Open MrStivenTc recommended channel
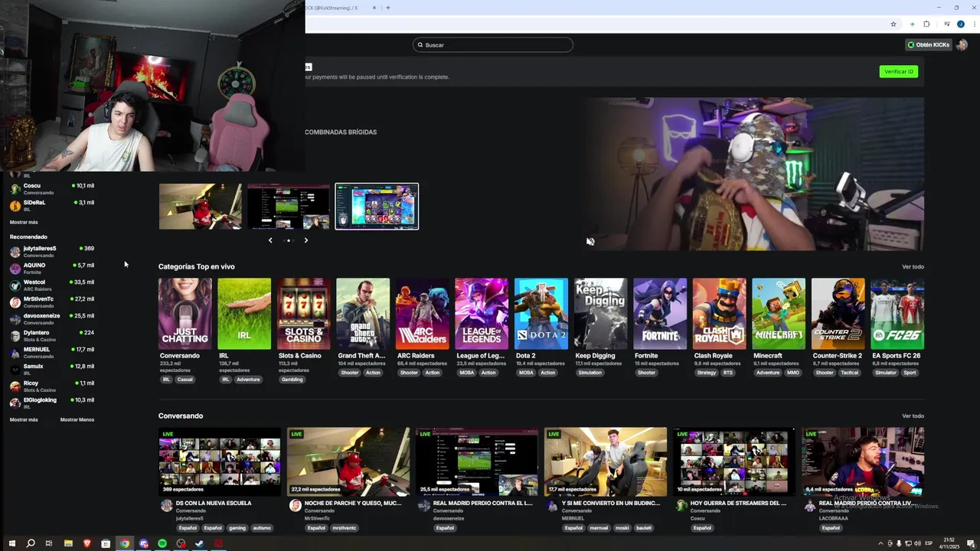 click(52, 302)
